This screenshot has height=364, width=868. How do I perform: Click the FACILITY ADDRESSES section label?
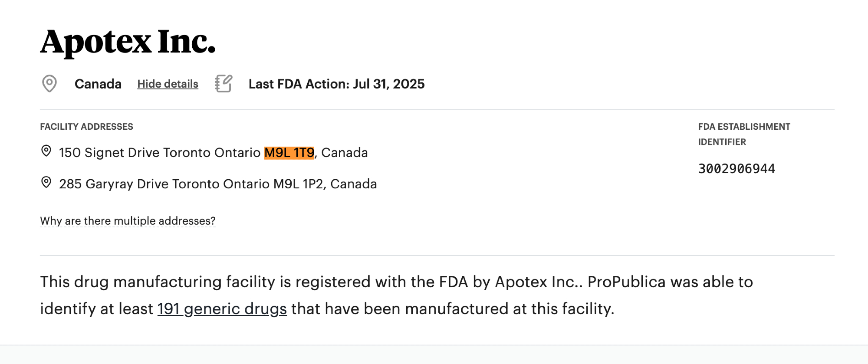point(86,127)
